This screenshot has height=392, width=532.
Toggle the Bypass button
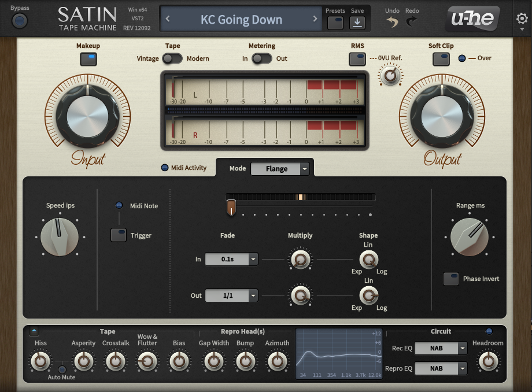[20, 21]
